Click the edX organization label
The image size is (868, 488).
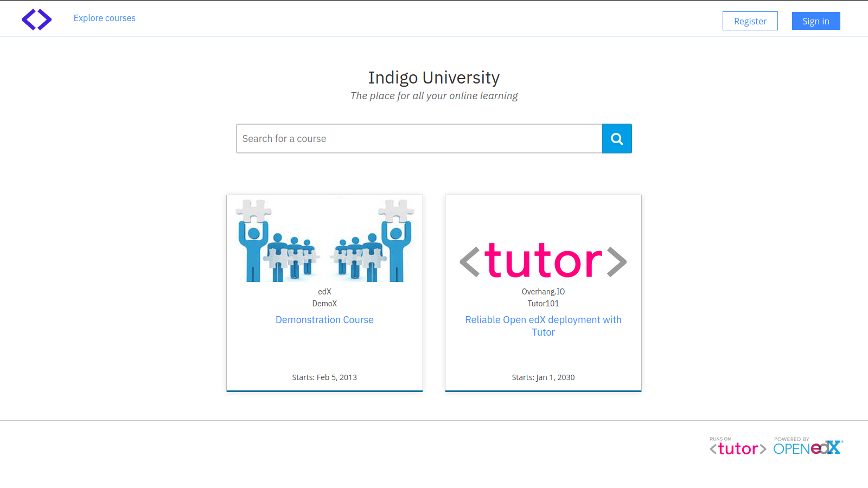[x=324, y=292]
